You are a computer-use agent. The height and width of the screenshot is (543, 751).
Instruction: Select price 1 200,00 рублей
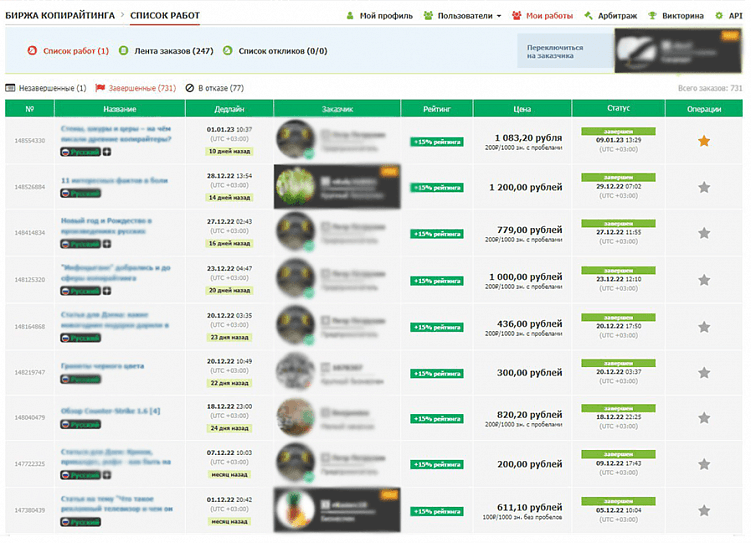click(525, 187)
